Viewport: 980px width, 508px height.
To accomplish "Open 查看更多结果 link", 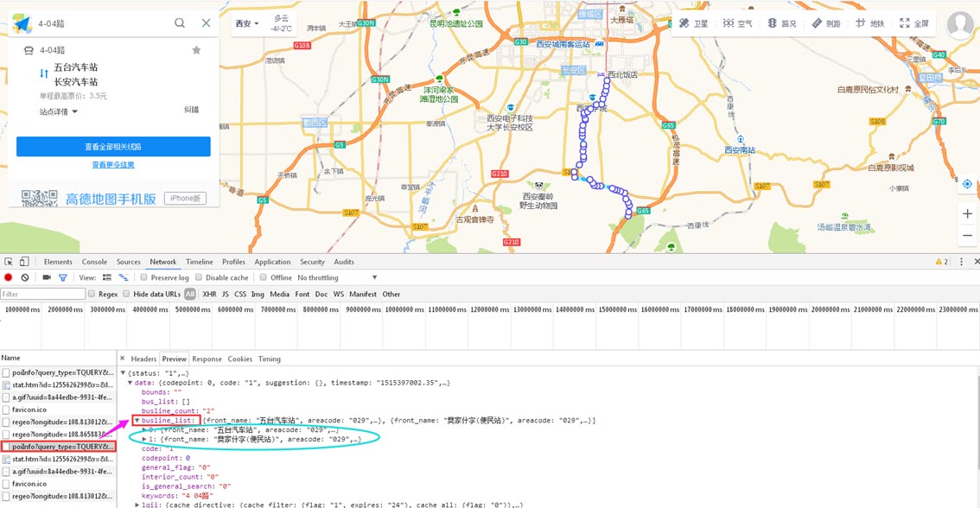I will [x=113, y=165].
